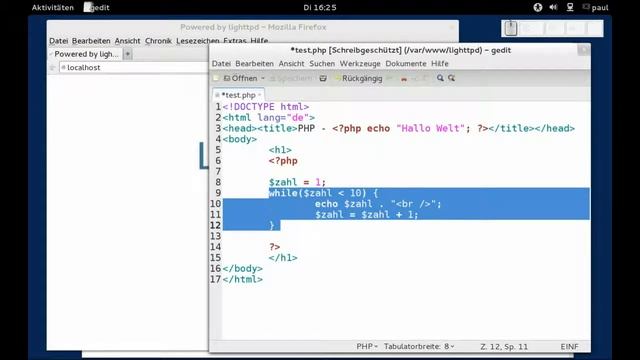The height and width of the screenshot is (360, 640).
Task: Open gedit Datei menu
Action: pyautogui.click(x=221, y=64)
